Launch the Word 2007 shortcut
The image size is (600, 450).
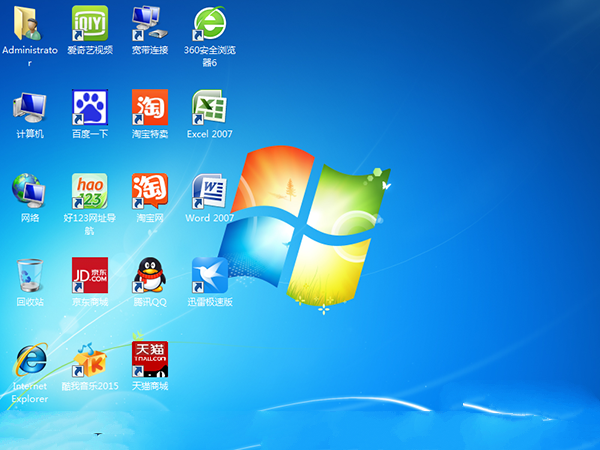click(209, 191)
